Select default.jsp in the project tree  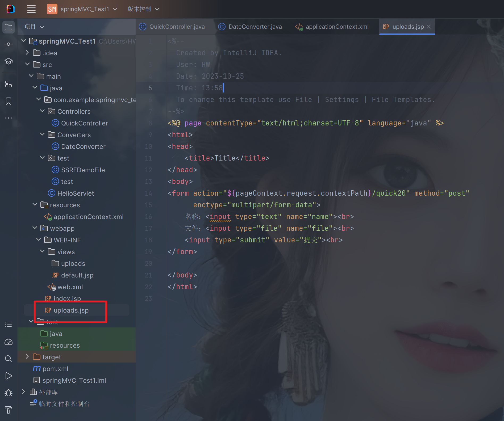click(73, 275)
